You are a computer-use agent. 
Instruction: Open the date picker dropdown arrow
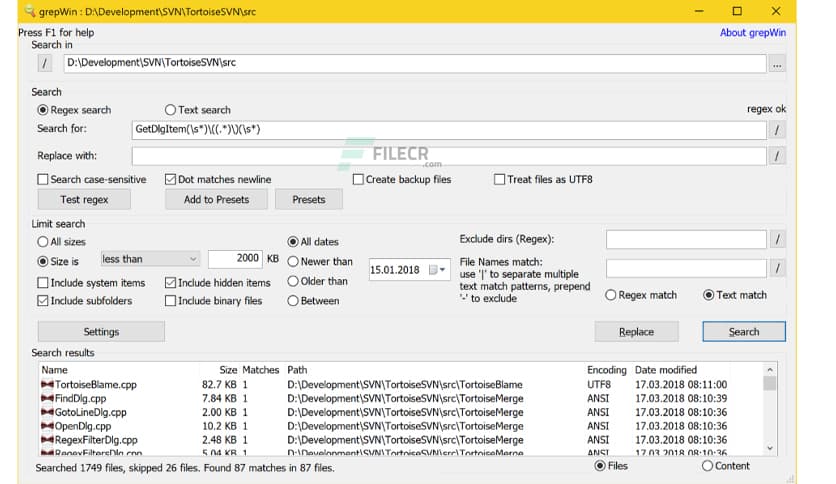[x=443, y=270]
